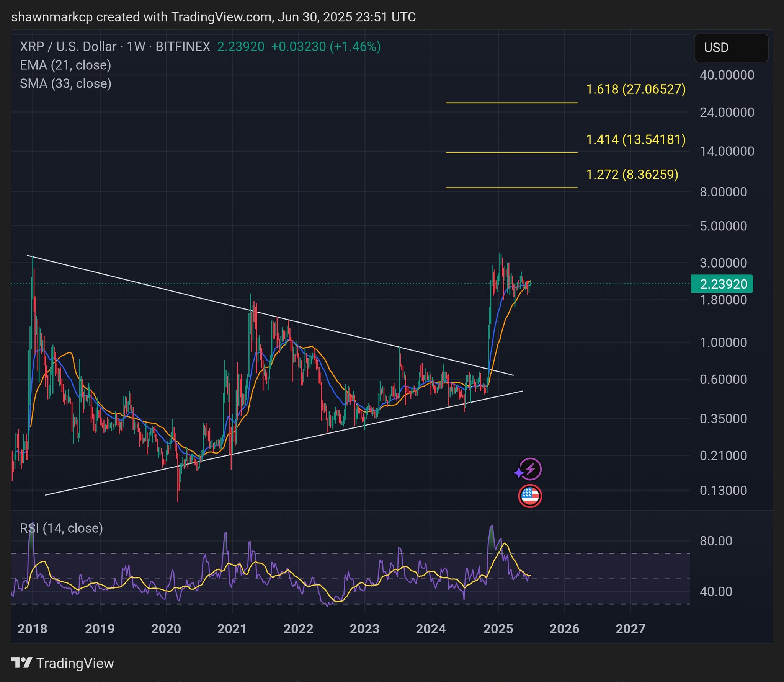Click the 2.23920 value in the chart header

pos(241,47)
